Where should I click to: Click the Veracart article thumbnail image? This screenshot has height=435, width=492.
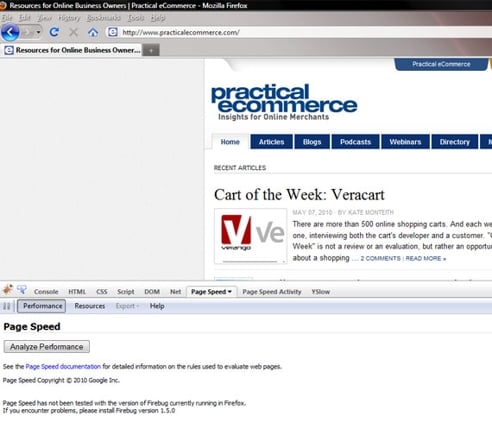251,236
